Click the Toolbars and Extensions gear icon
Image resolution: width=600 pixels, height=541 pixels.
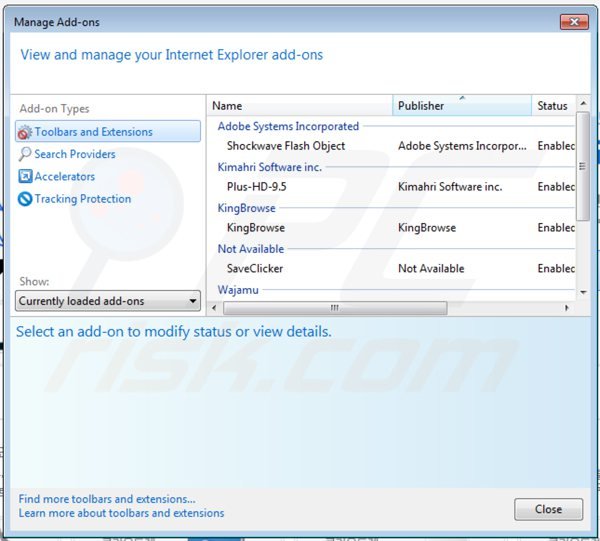coord(24,132)
